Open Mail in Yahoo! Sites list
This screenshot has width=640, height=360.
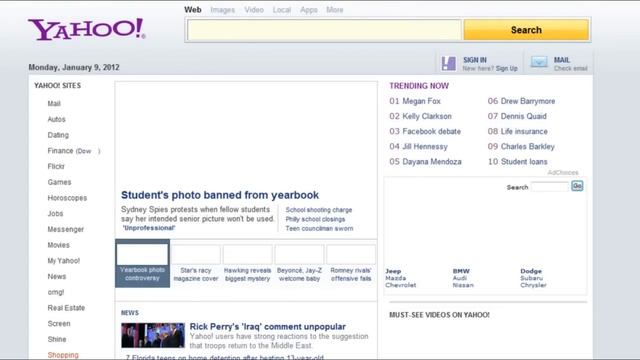tap(54, 104)
